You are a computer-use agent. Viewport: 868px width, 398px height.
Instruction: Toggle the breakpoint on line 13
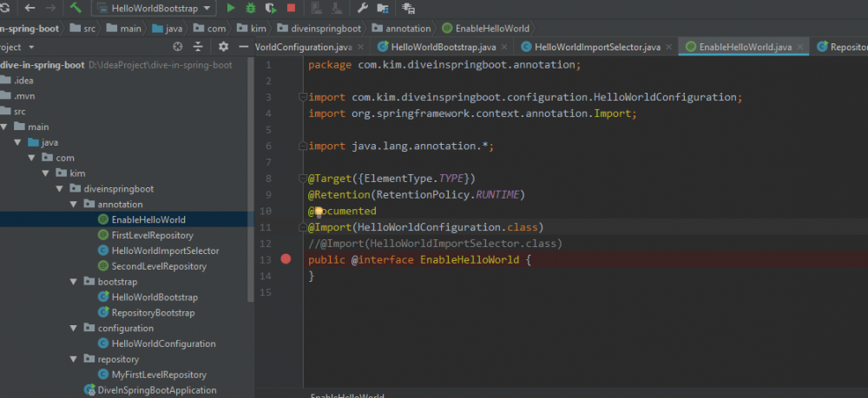tap(286, 259)
